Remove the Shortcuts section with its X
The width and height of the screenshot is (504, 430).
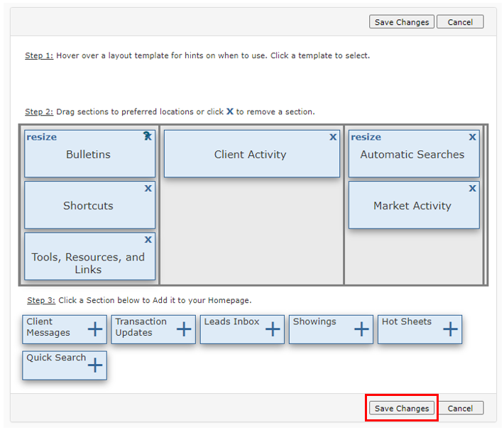point(148,189)
